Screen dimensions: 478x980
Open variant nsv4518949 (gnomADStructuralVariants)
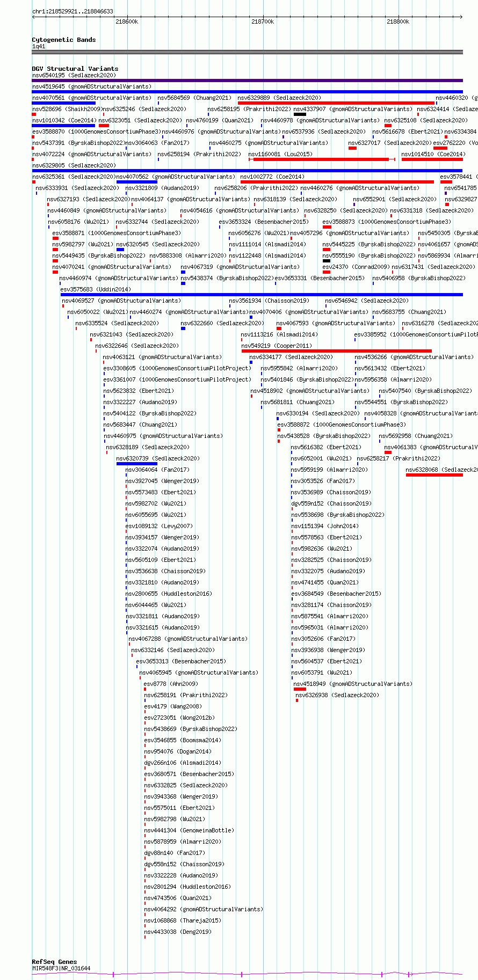pyautogui.click(x=353, y=684)
